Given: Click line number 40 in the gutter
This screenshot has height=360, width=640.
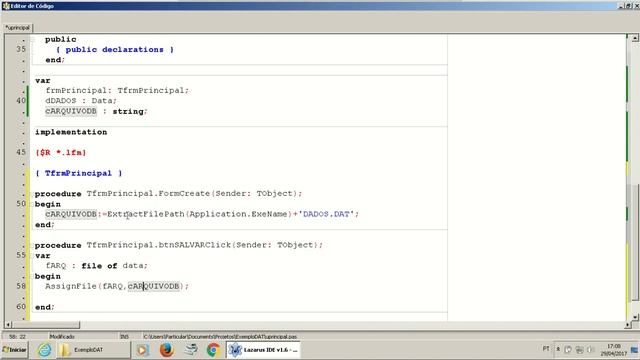Looking at the screenshot, I should click(x=21, y=101).
